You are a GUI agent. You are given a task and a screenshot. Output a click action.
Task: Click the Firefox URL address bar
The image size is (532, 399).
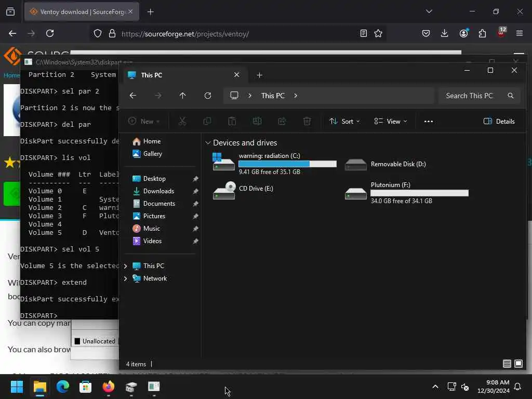tap(237, 34)
